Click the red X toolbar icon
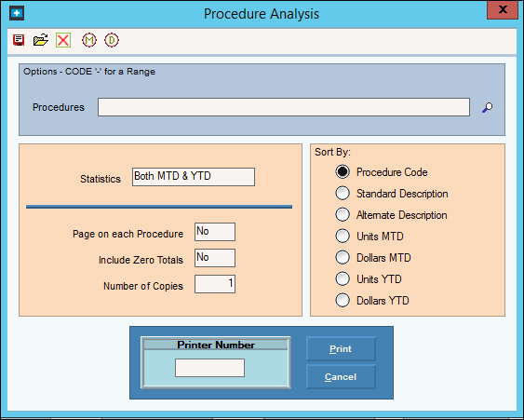Image resolution: width=524 pixels, height=420 pixels. [63, 40]
